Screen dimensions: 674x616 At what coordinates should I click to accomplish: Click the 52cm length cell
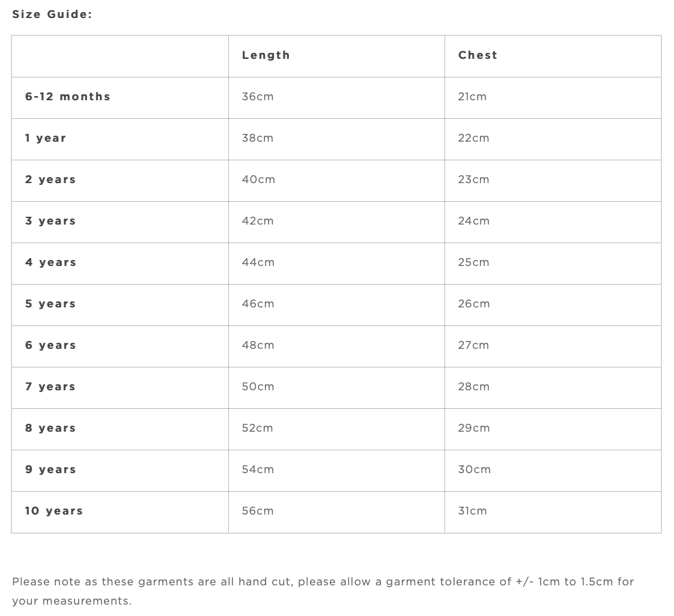pyautogui.click(x=258, y=428)
